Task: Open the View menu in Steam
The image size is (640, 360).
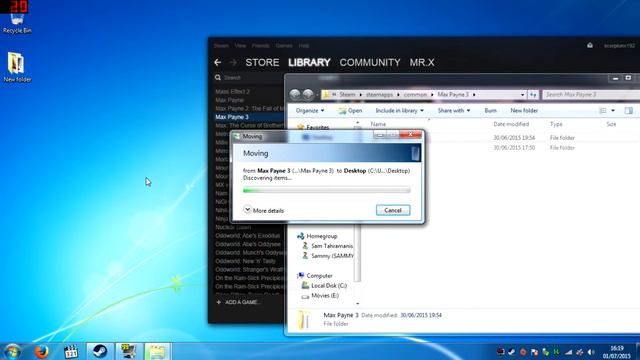Action: pyautogui.click(x=240, y=46)
